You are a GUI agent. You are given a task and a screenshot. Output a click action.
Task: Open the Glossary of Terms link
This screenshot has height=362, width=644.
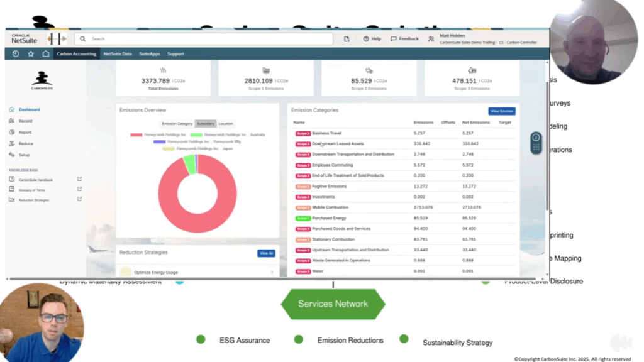[x=32, y=190]
